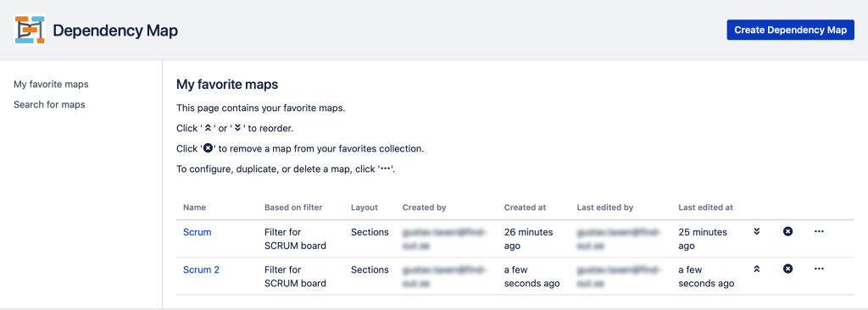Open the more options menu for Scrum
The height and width of the screenshot is (310, 868).
[820, 231]
